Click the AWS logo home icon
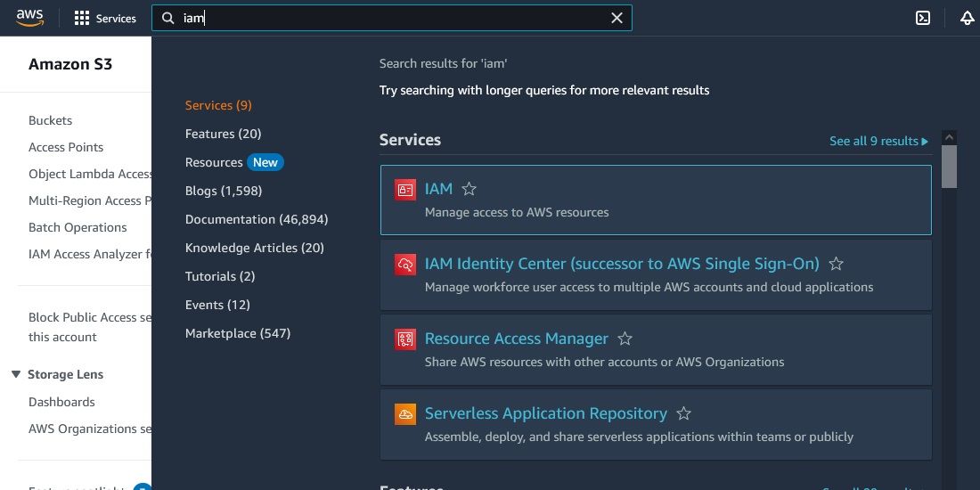980x490 pixels. [29, 18]
